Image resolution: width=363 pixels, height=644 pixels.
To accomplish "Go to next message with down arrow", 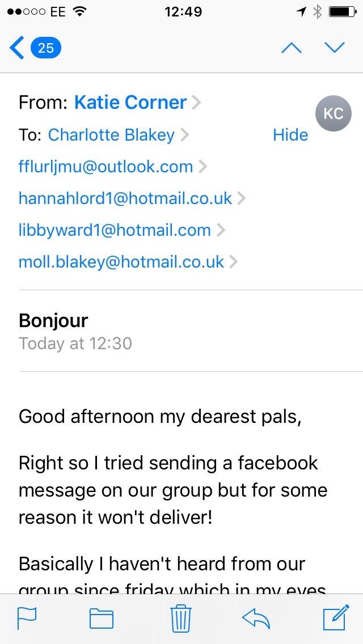I will [334, 48].
